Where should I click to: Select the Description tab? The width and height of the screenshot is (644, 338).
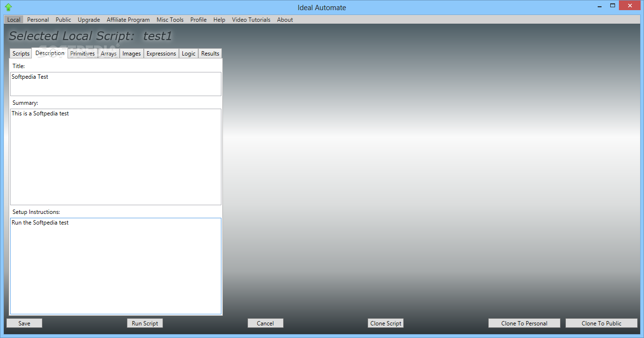pyautogui.click(x=50, y=53)
